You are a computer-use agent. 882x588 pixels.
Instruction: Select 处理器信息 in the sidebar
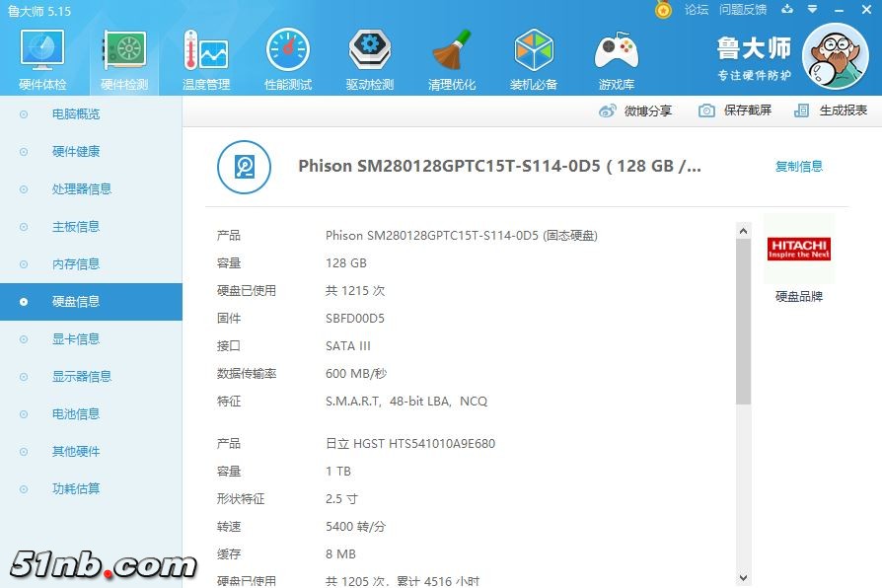pos(81,189)
